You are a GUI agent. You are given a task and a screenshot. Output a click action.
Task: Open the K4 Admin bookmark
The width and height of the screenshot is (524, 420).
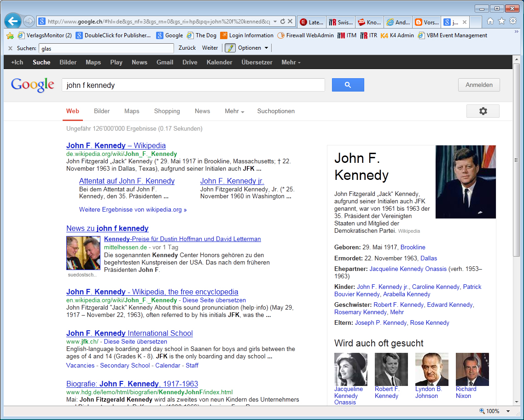[x=397, y=35]
